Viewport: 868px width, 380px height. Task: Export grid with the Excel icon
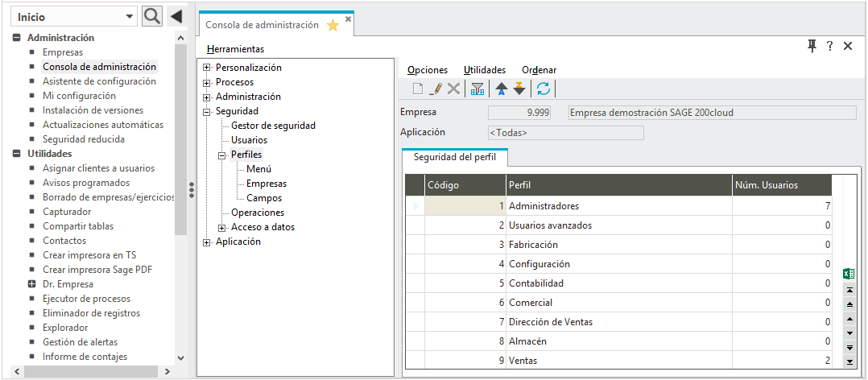point(849,274)
